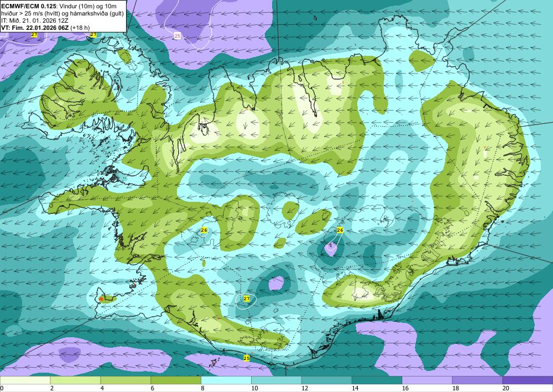Click the 18–20 m/s medium purple legend swatch
Screen dimensions: 553x392
(x=478, y=380)
